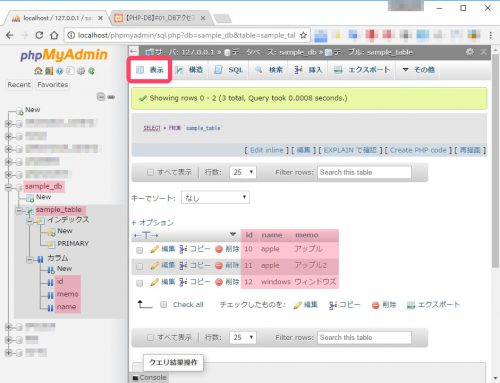Collapse the sample_db tree node
This screenshot has height=383, width=500.
click(9, 187)
